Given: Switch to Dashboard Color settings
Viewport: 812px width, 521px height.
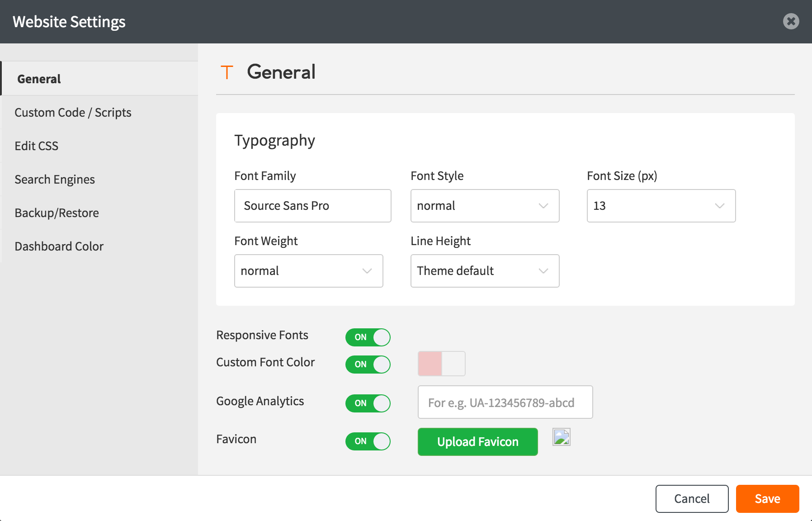Looking at the screenshot, I should [x=59, y=246].
